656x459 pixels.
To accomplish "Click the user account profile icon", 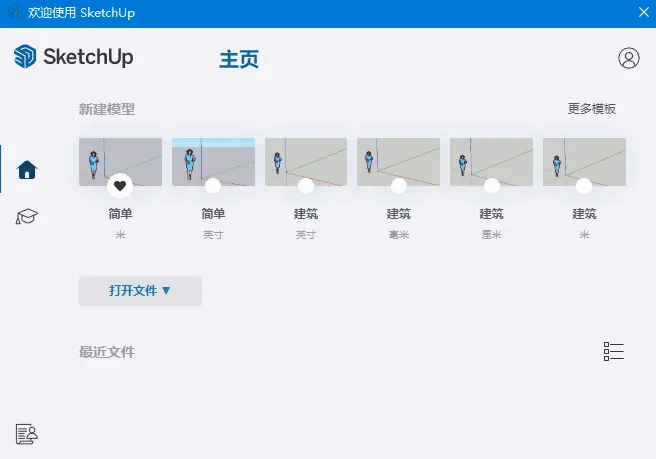I will click(x=628, y=58).
